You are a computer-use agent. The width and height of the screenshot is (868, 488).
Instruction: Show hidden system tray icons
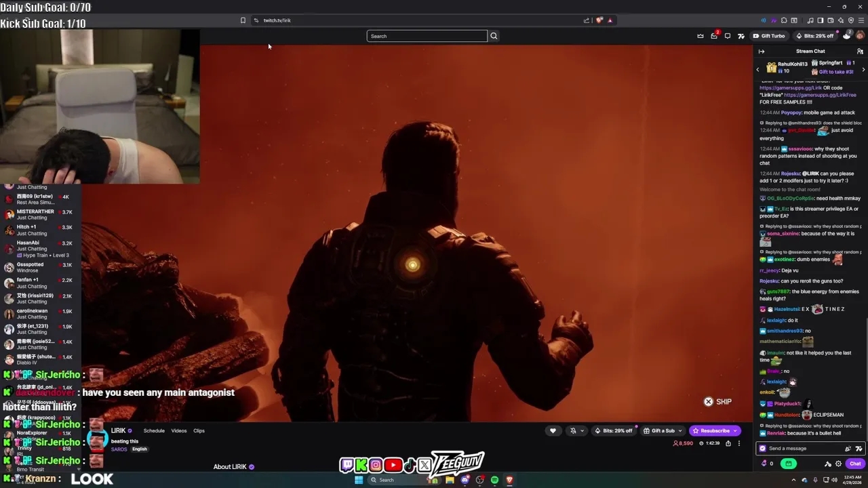click(x=793, y=480)
